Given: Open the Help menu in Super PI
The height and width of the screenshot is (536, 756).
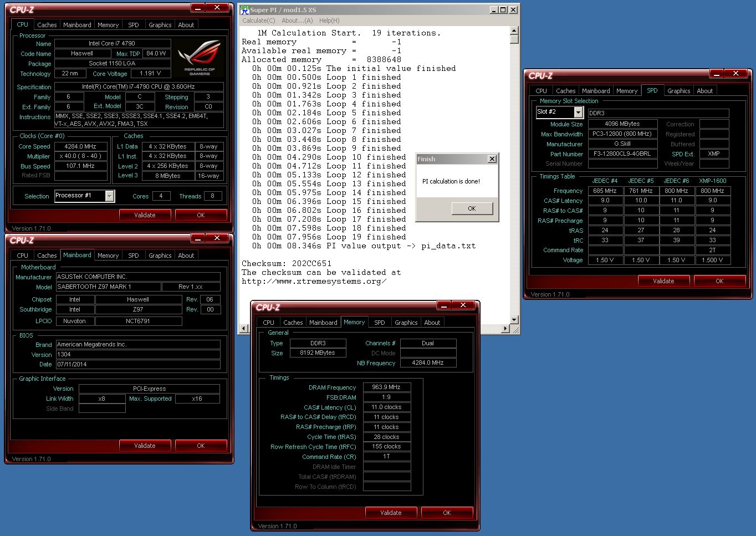Looking at the screenshot, I should tap(329, 21).
